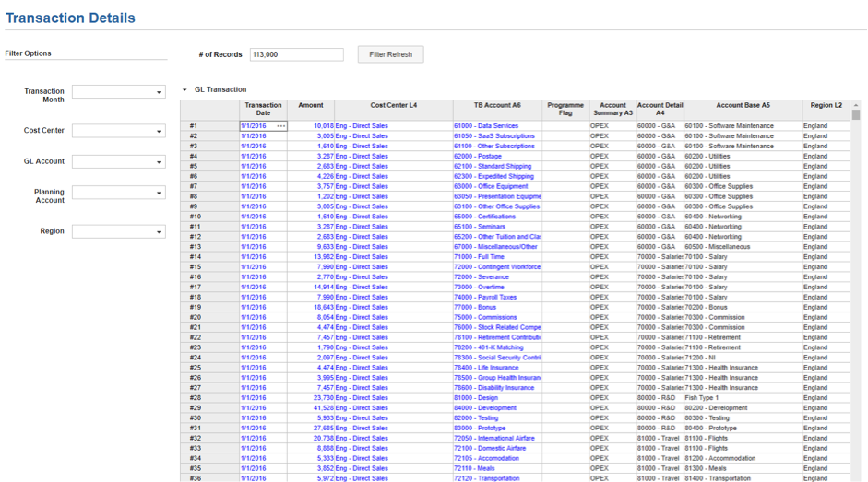
Task: Click '82000 - Testing' cell
Action: (497, 417)
